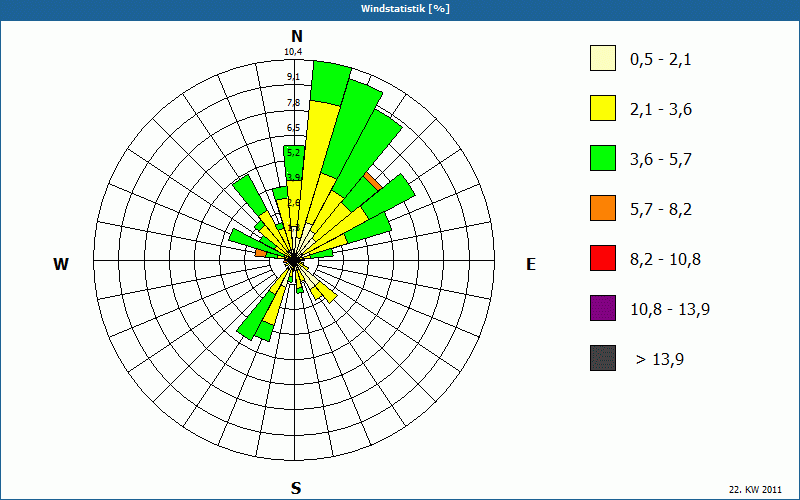Image resolution: width=800 pixels, height=500 pixels.
Task: Click the '5,2' axis scale value
Action: click(x=294, y=153)
